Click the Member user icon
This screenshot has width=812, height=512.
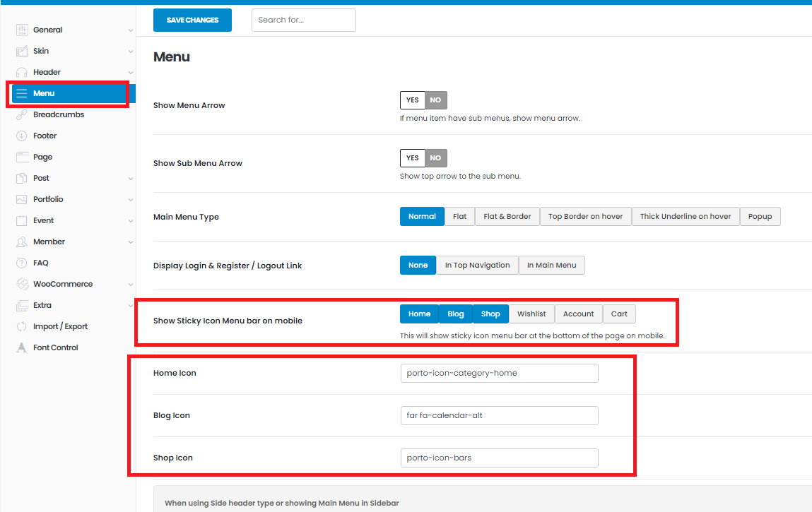[x=22, y=242]
